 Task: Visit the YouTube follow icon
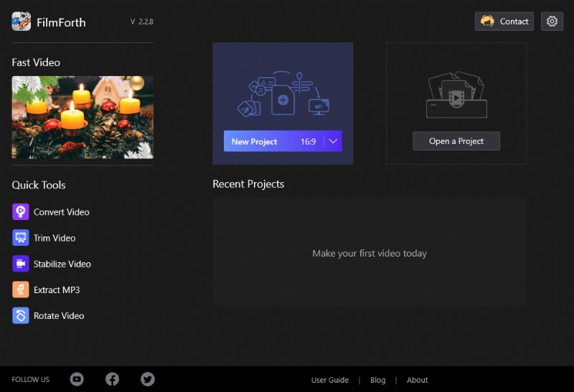pyautogui.click(x=77, y=379)
